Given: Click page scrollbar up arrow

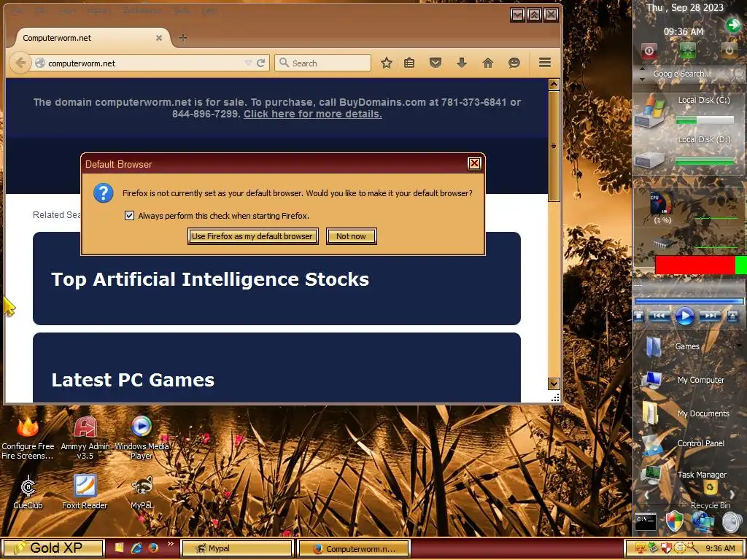Looking at the screenshot, I should [x=554, y=85].
